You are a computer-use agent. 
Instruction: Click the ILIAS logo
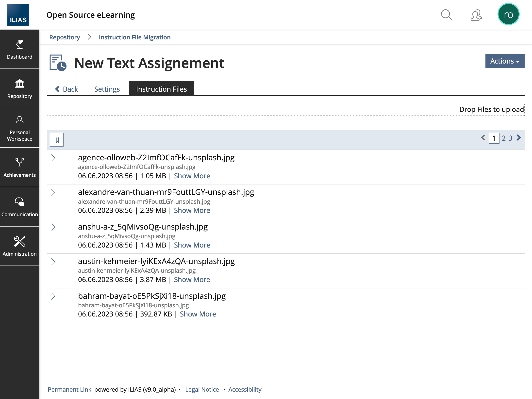click(18, 15)
